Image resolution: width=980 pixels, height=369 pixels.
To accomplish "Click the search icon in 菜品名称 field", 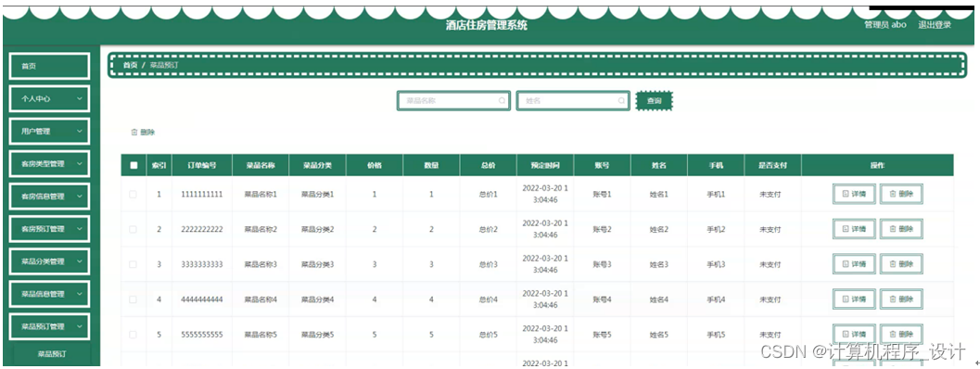I will (502, 101).
